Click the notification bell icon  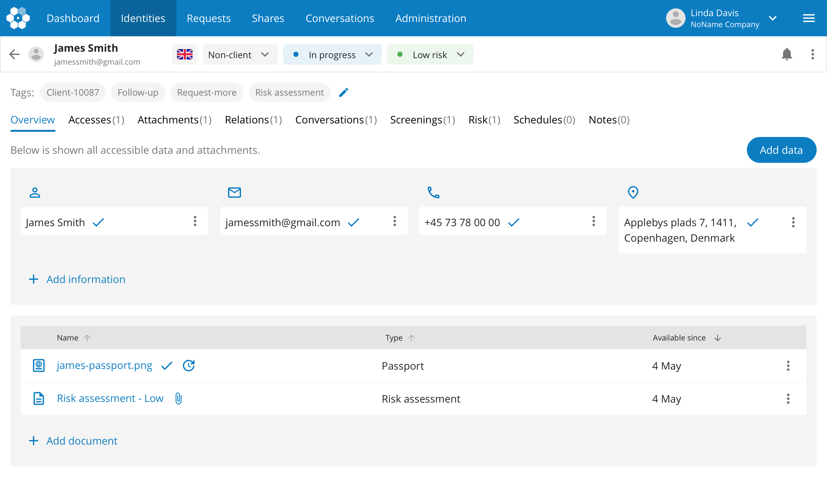(786, 54)
